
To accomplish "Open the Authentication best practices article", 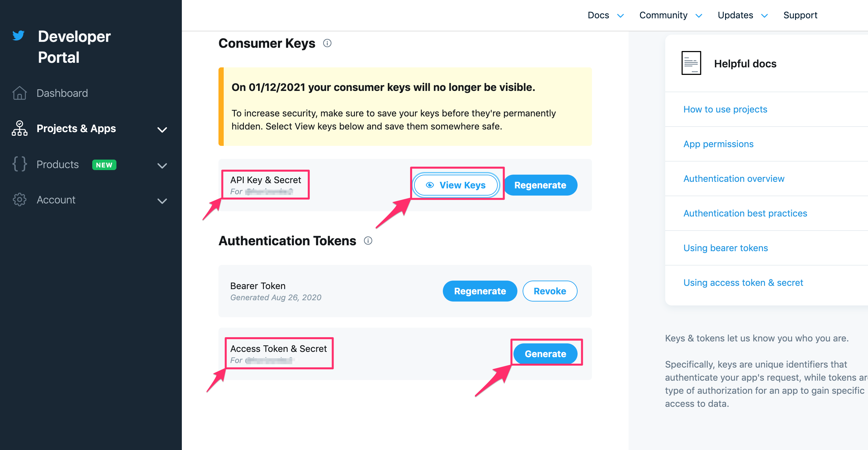I will tap(745, 213).
